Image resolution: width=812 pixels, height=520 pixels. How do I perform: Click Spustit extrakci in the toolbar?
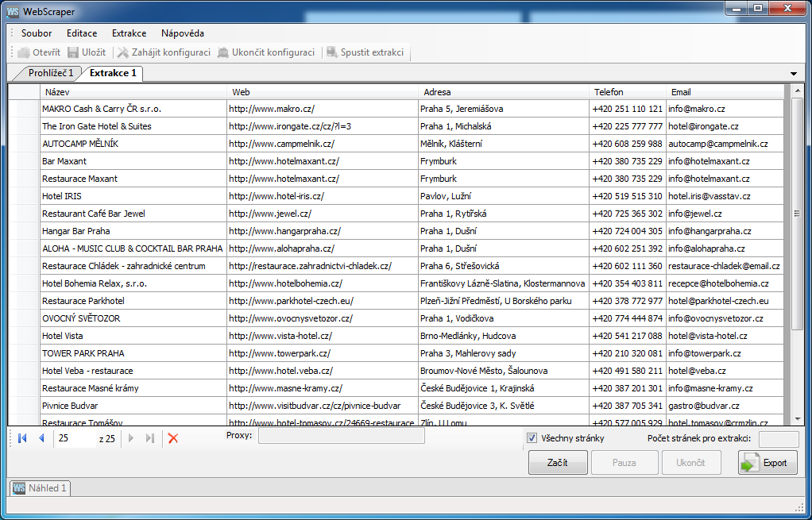[365, 52]
